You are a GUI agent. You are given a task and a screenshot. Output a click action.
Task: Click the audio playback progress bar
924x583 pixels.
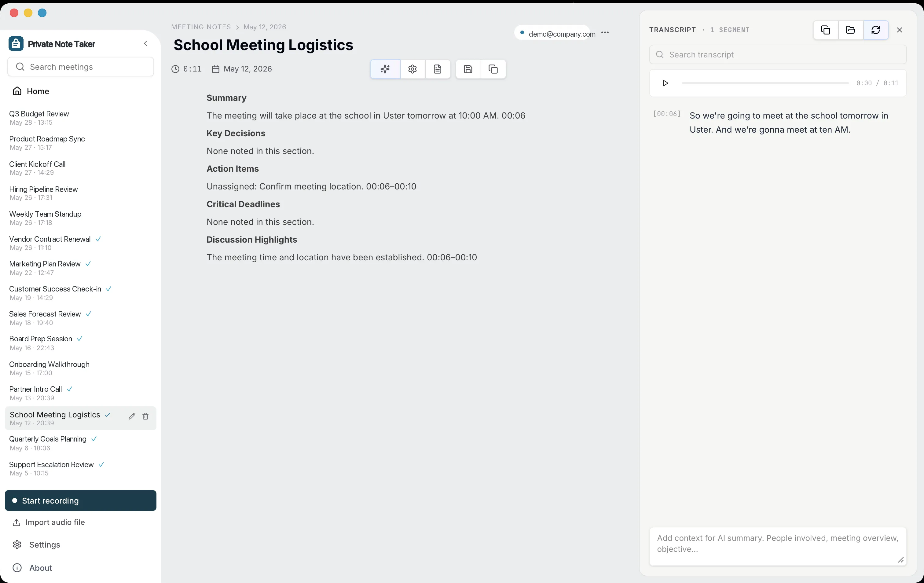(x=765, y=83)
